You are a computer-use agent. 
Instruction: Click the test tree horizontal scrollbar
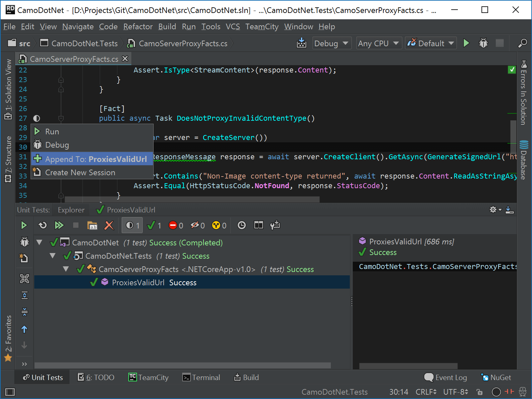click(x=183, y=365)
